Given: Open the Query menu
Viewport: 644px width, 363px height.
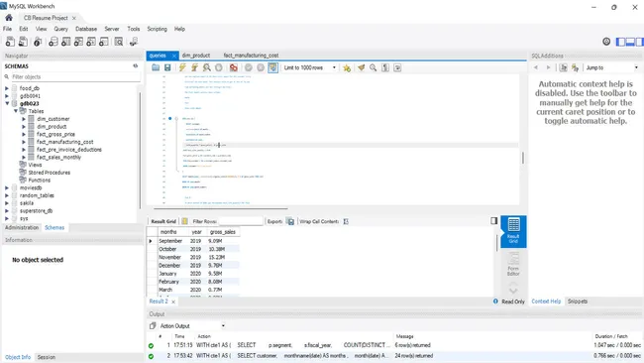Looking at the screenshot, I should click(60, 29).
